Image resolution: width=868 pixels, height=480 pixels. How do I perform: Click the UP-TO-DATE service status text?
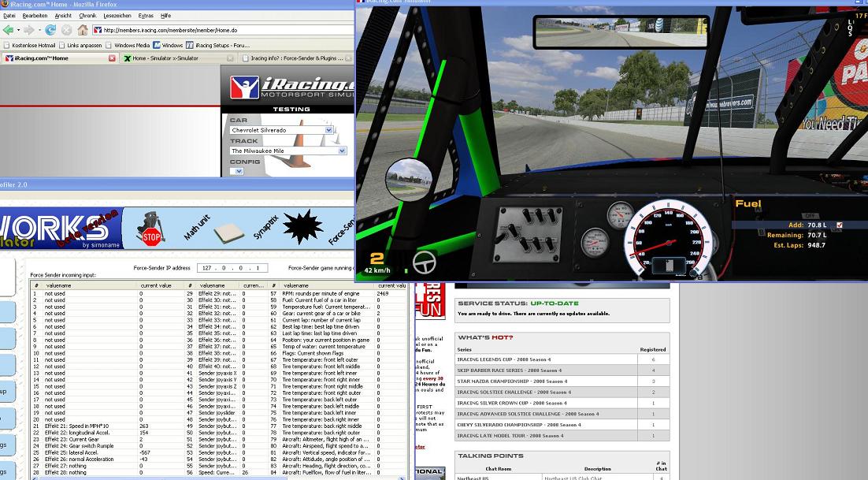(x=555, y=303)
